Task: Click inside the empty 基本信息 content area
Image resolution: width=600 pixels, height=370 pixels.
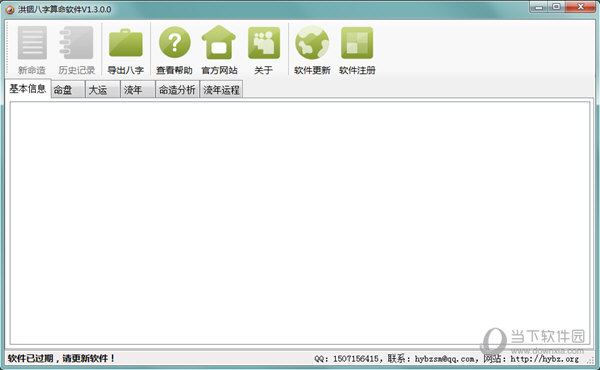Action: 300,223
